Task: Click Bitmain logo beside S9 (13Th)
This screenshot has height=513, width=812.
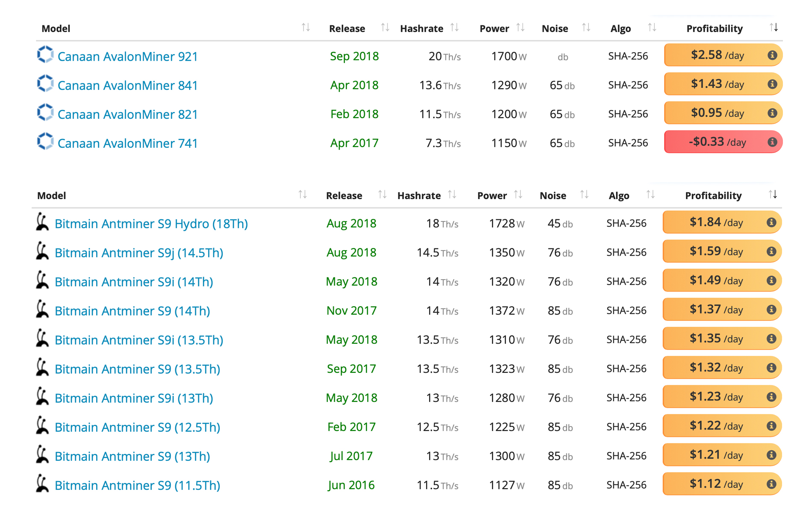Action: [x=42, y=454]
